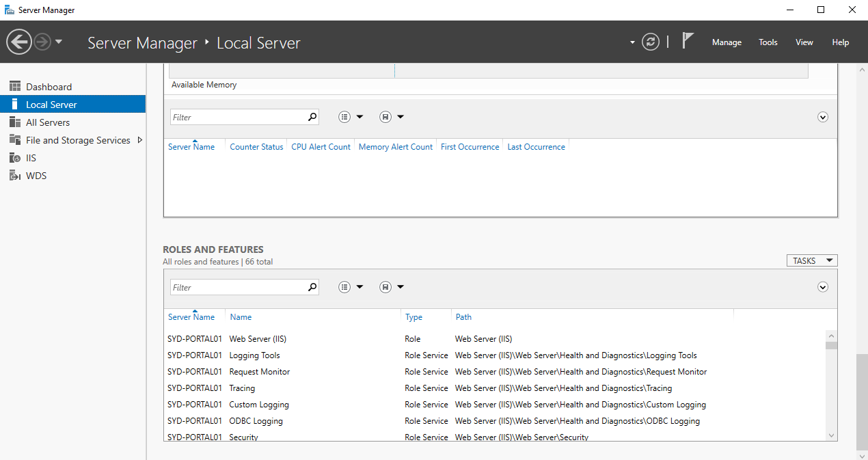The height and width of the screenshot is (460, 868).
Task: Sort by CPU Alert Count column
Action: [321, 147]
